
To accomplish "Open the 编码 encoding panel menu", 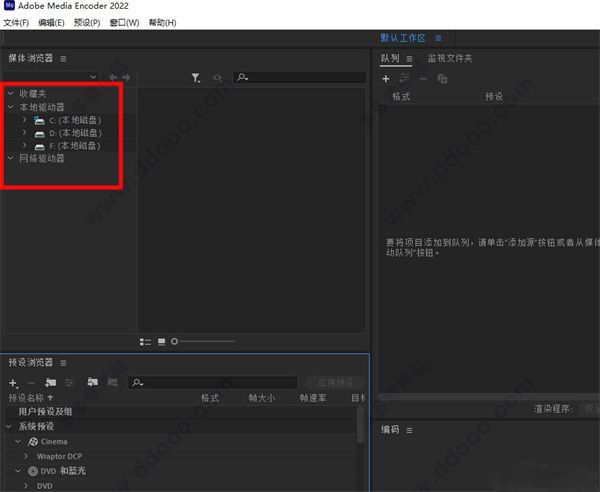I will point(409,431).
